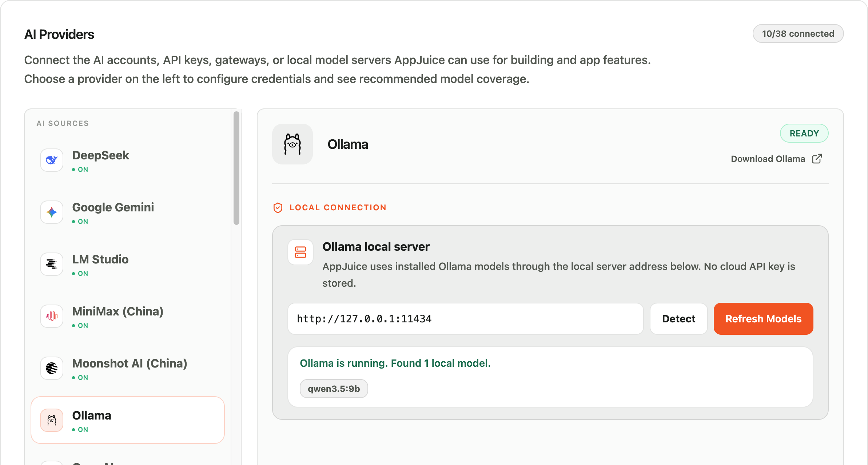The width and height of the screenshot is (868, 465).
Task: Click the MiniMax waveform icon
Action: tap(52, 316)
